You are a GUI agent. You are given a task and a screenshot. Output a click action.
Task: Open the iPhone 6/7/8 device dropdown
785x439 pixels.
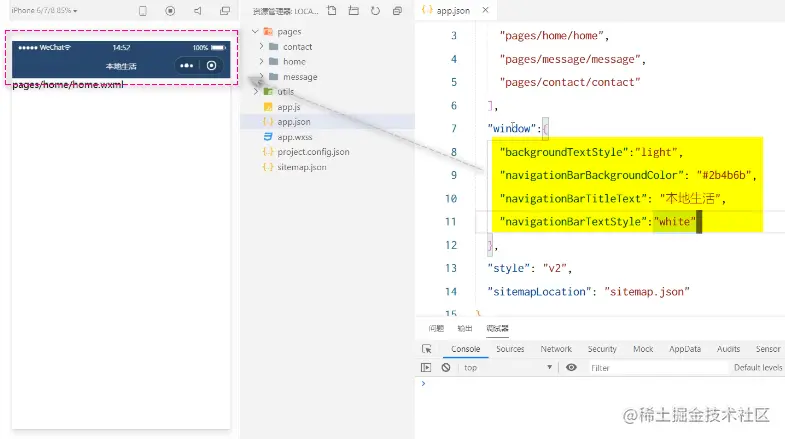click(44, 10)
